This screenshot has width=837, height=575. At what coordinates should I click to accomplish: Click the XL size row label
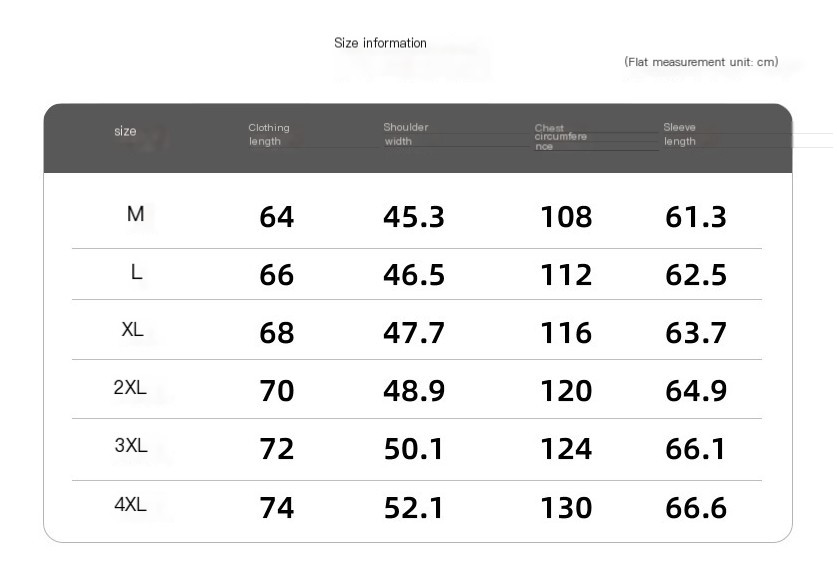coord(132,329)
